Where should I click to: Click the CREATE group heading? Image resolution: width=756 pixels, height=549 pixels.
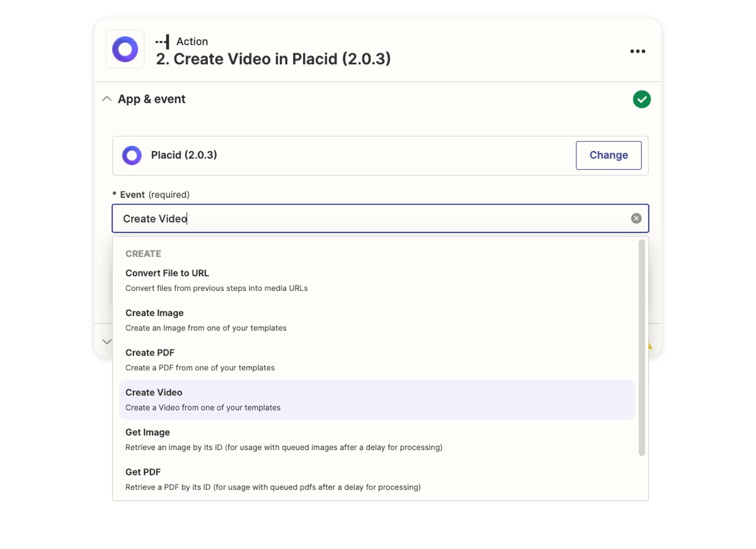pos(143,254)
